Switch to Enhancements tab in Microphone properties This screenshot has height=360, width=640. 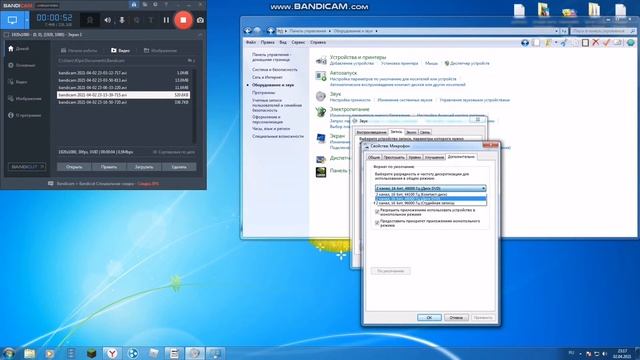(434, 157)
